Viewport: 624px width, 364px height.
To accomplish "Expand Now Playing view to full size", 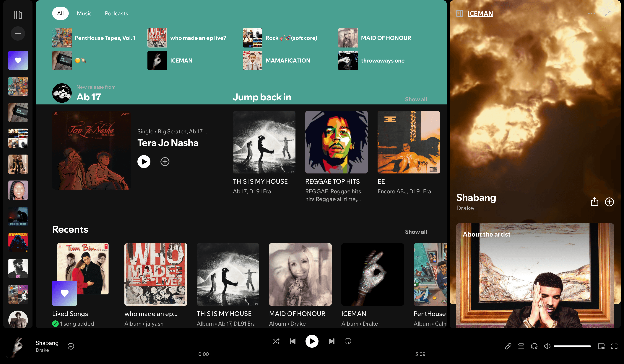I will (x=608, y=13).
